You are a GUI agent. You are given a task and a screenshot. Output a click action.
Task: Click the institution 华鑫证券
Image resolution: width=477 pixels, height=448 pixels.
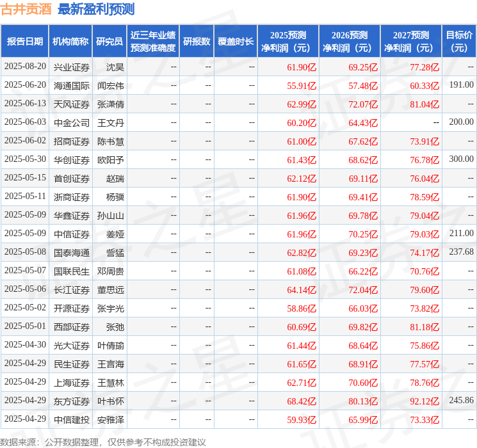(x=72, y=216)
